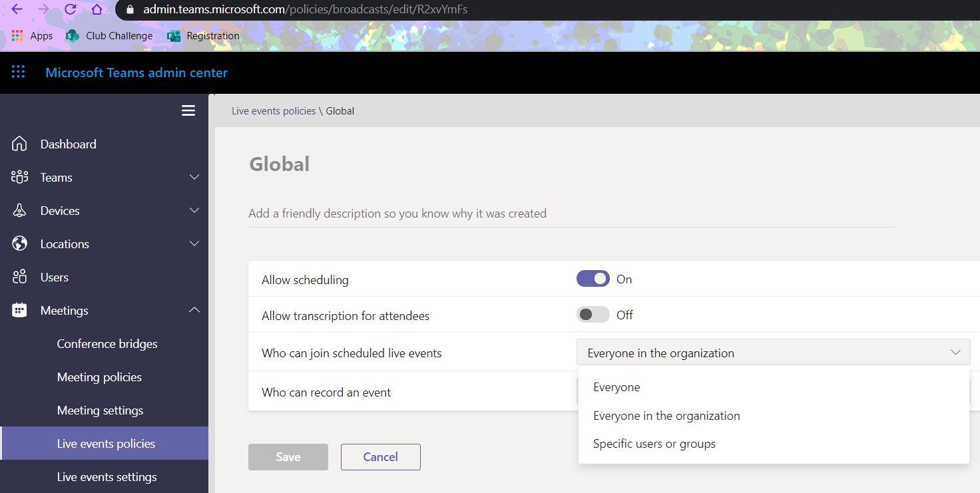Open the Apps grid bookmark icon
The height and width of the screenshot is (493, 980).
coord(17,35)
